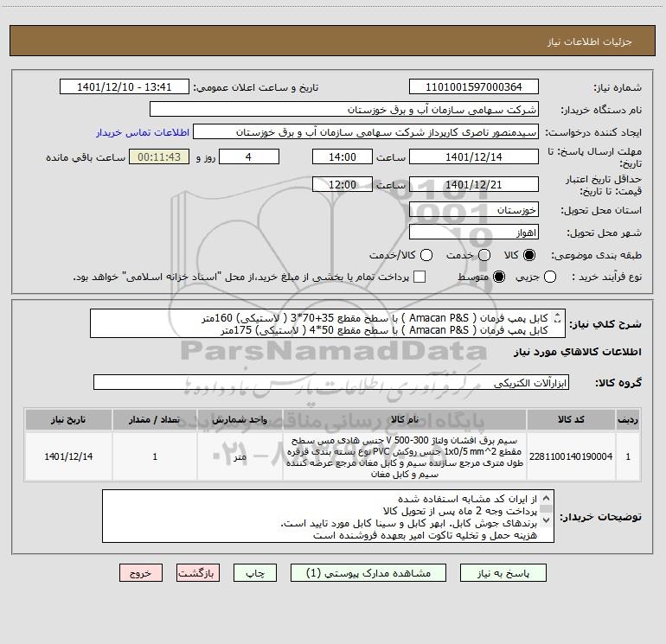Click the need number field 1101001597000364

[474, 86]
